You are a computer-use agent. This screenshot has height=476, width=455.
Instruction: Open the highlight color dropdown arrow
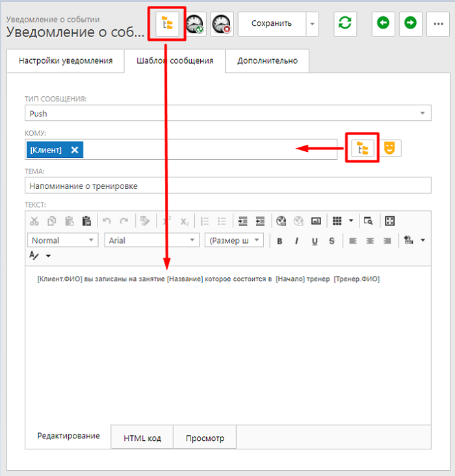pos(48,256)
